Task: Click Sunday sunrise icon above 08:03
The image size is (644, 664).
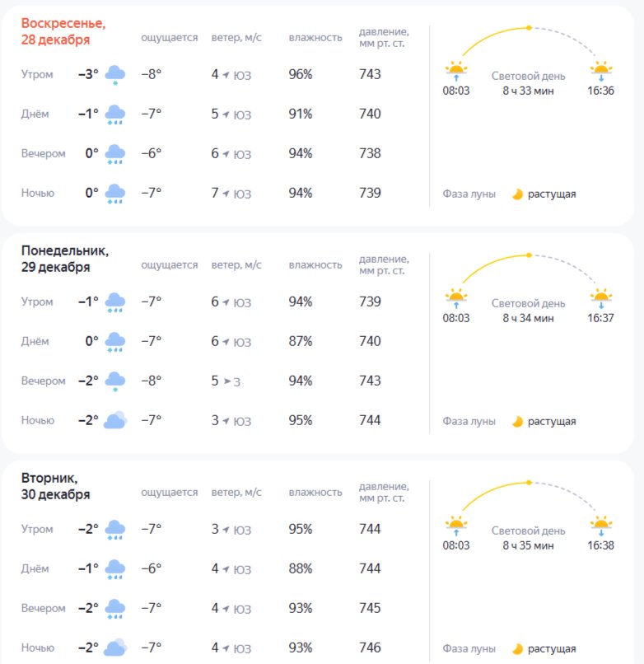Action: 455,70
